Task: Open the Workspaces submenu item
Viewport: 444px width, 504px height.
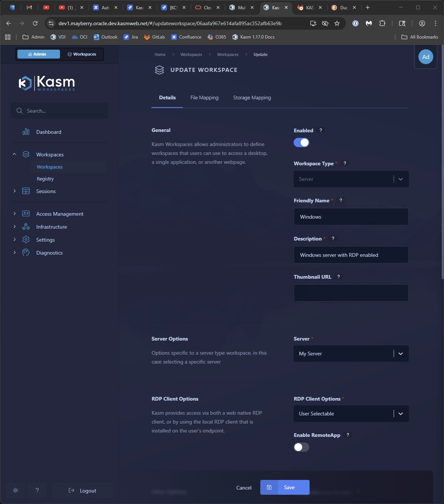Action: (50, 167)
